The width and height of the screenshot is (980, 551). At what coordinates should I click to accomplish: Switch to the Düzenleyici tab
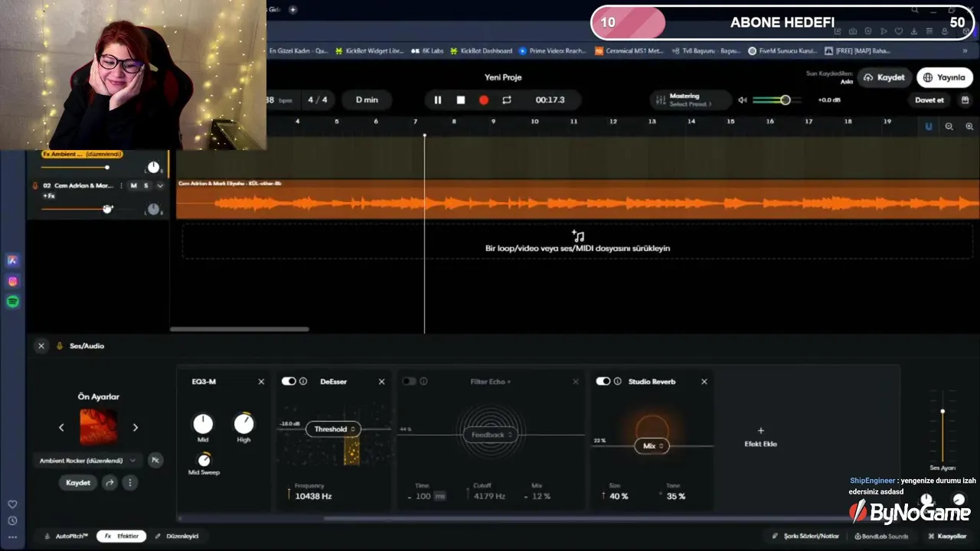[178, 536]
